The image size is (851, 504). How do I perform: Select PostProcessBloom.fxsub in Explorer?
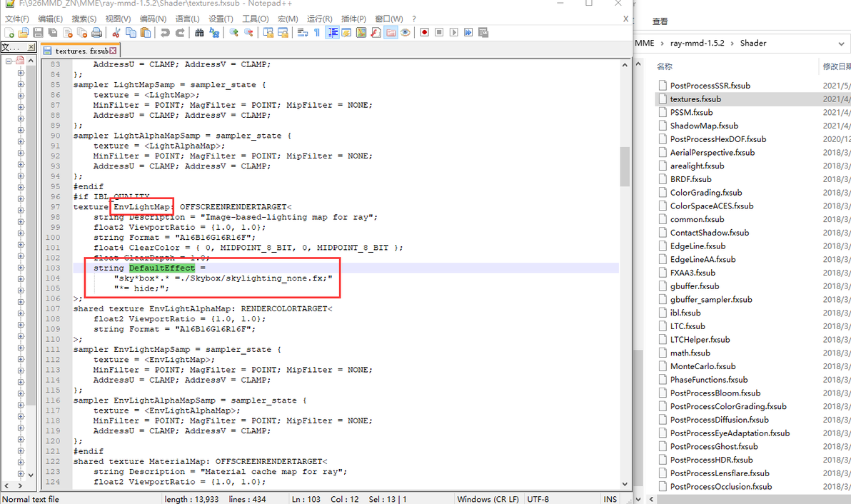pos(715,393)
